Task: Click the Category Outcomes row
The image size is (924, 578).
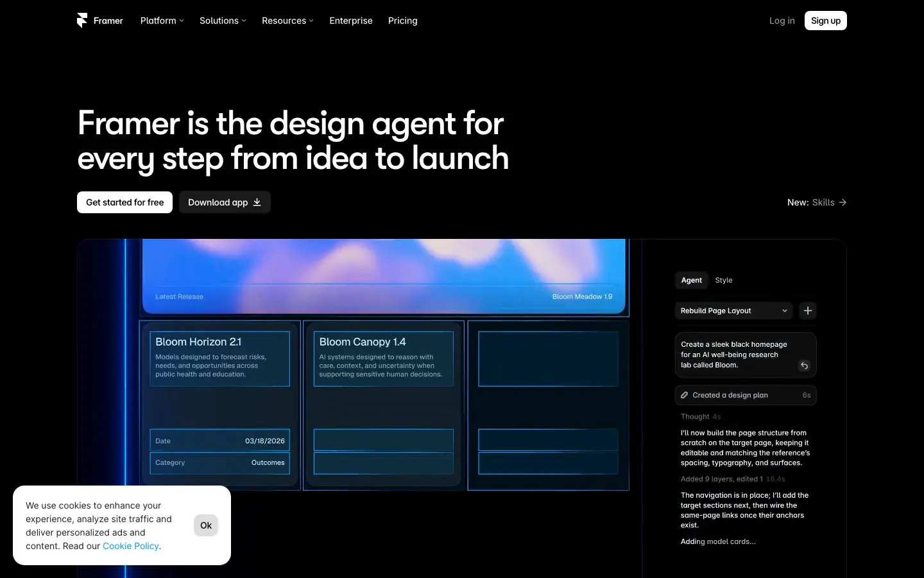Action: pyautogui.click(x=219, y=462)
